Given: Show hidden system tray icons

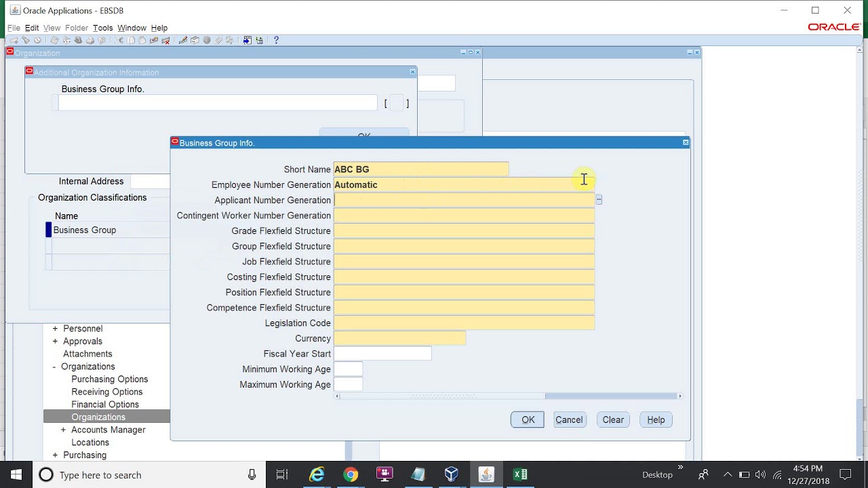Looking at the screenshot, I should click(728, 474).
